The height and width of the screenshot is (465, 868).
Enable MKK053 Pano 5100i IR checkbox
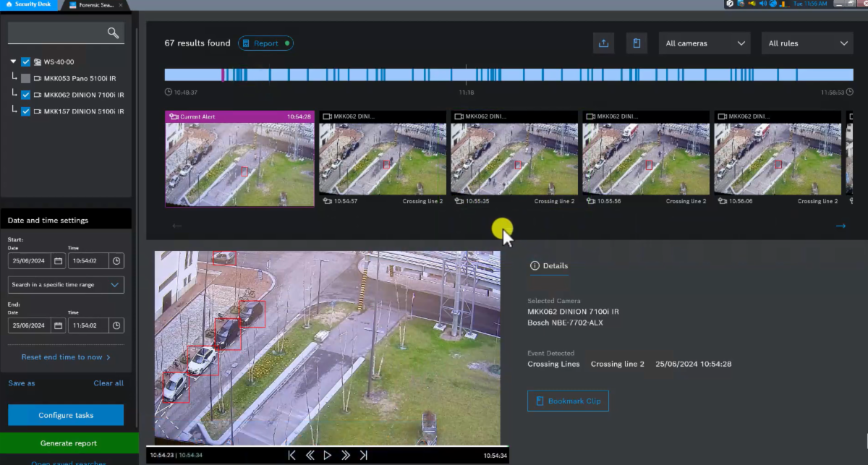point(26,78)
